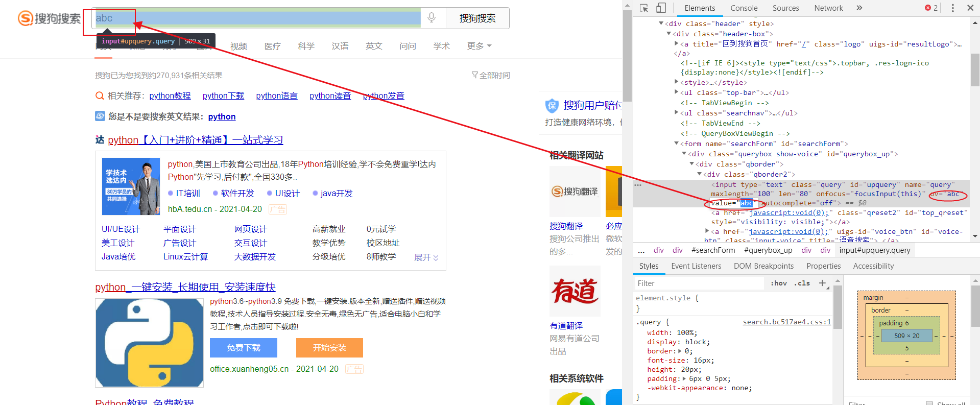Toggle the :hov element state button
The height and width of the screenshot is (405, 980).
(x=779, y=283)
